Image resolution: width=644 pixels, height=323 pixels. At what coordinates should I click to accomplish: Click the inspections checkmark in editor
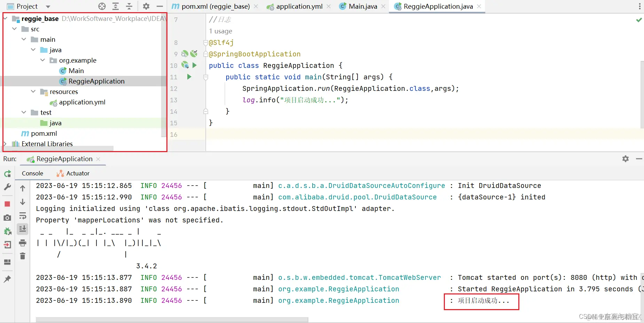click(x=639, y=20)
